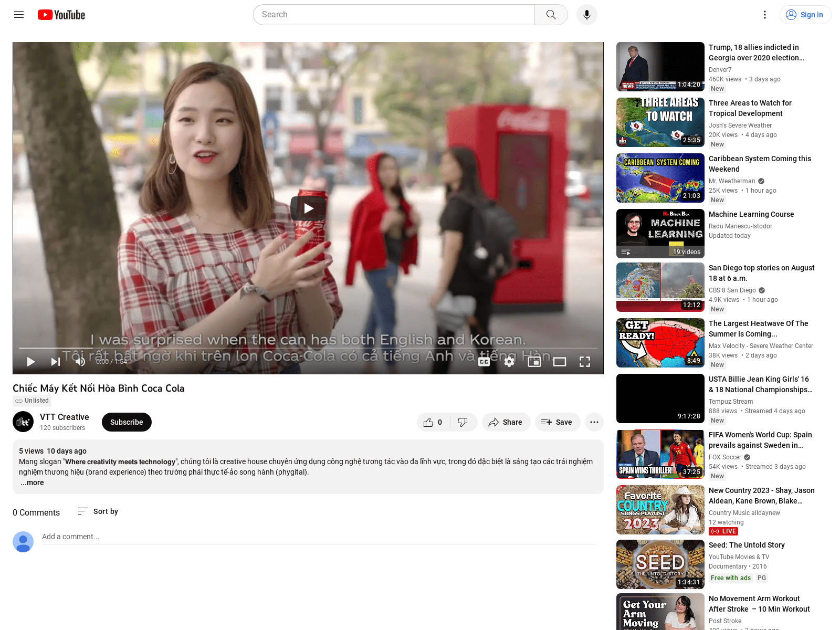Click Country Music alldaynew channel name

[744, 513]
